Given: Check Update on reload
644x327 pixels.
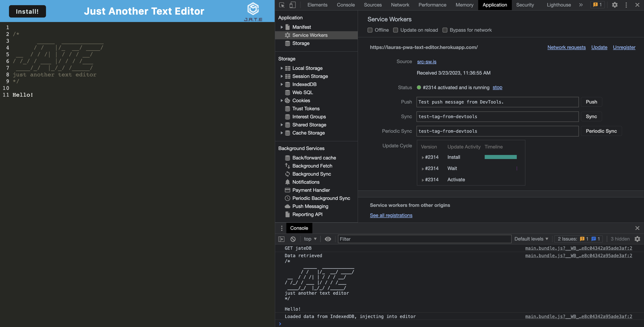Looking at the screenshot, I should pos(396,30).
